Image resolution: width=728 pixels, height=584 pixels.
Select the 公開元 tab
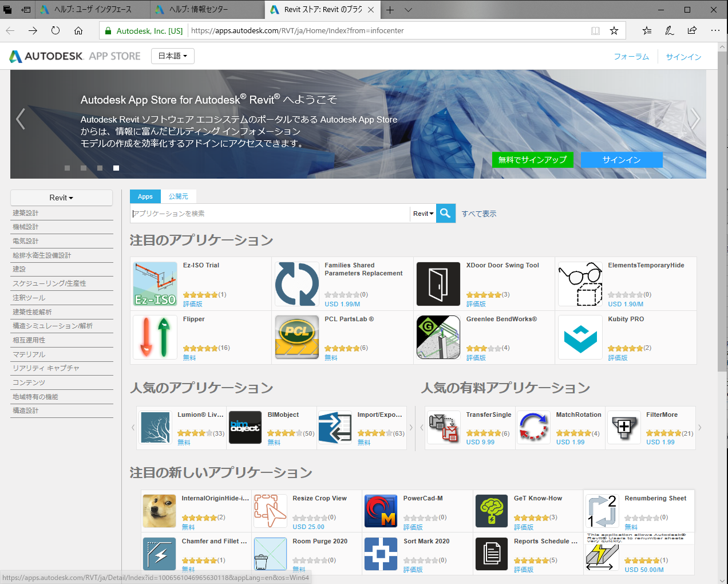point(179,196)
